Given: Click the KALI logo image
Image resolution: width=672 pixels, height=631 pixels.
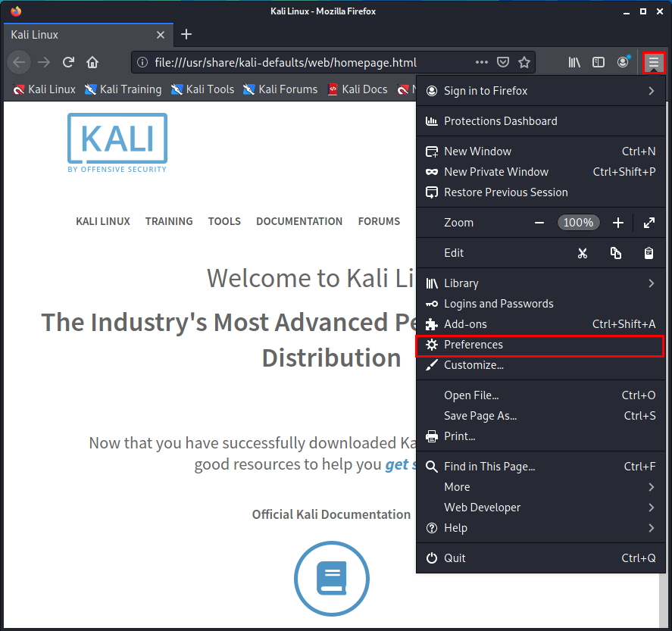Looking at the screenshot, I should point(117,142).
